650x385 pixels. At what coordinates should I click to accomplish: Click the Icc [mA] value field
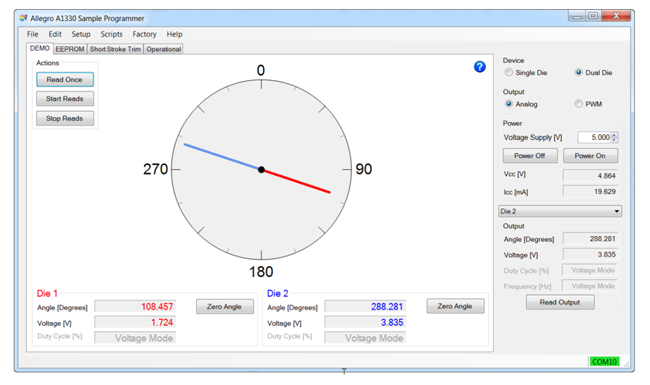590,191
